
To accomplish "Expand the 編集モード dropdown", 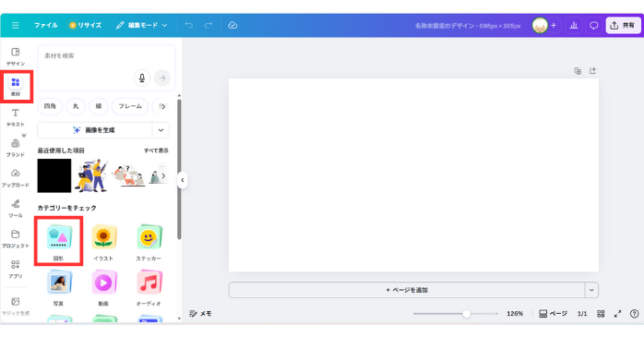I will click(x=142, y=26).
